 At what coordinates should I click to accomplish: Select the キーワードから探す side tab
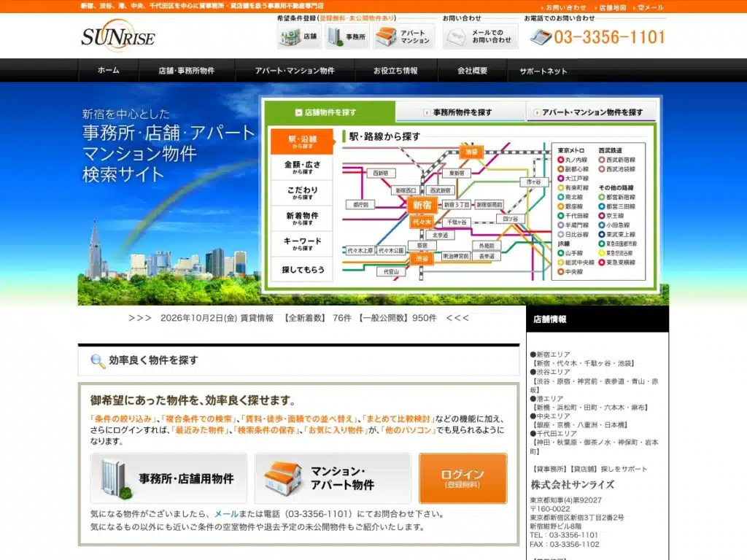[302, 244]
